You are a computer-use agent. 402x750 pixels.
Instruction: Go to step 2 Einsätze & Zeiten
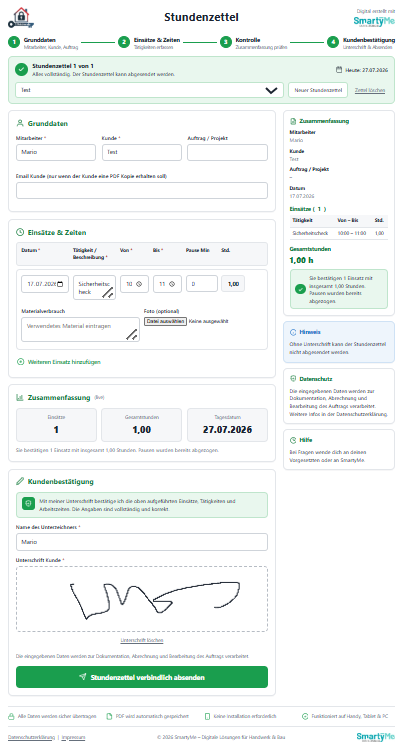[x=149, y=43]
